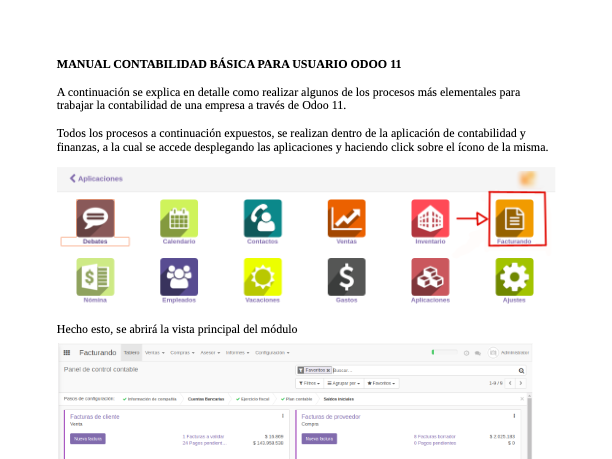Expand the Filtros dropdown
This screenshot has width=612, height=459.
point(309,383)
